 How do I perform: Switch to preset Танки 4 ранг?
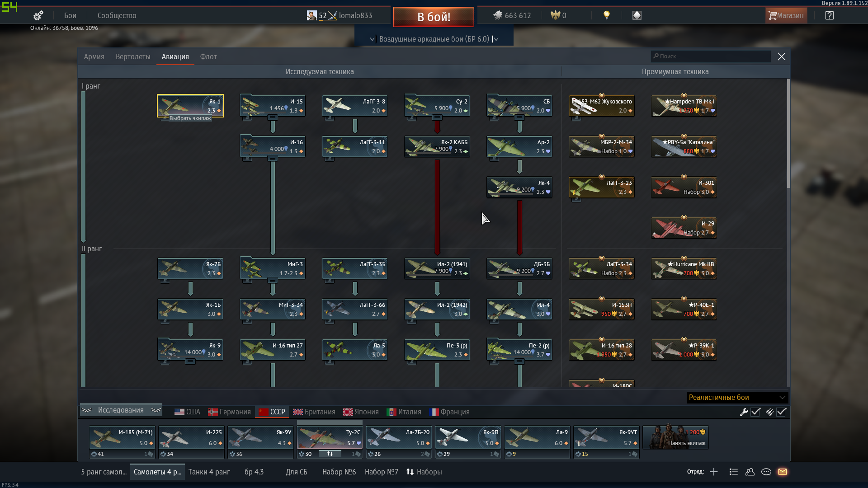[x=209, y=472]
